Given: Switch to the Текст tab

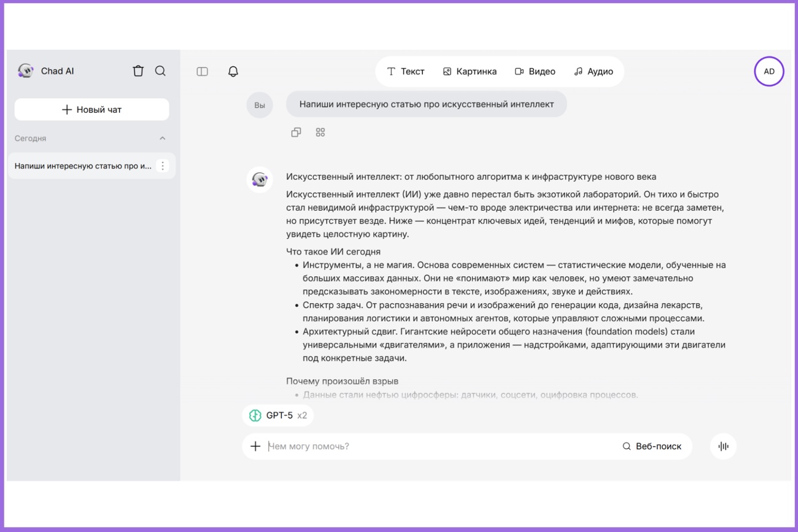Looking at the screenshot, I should tap(405, 72).
